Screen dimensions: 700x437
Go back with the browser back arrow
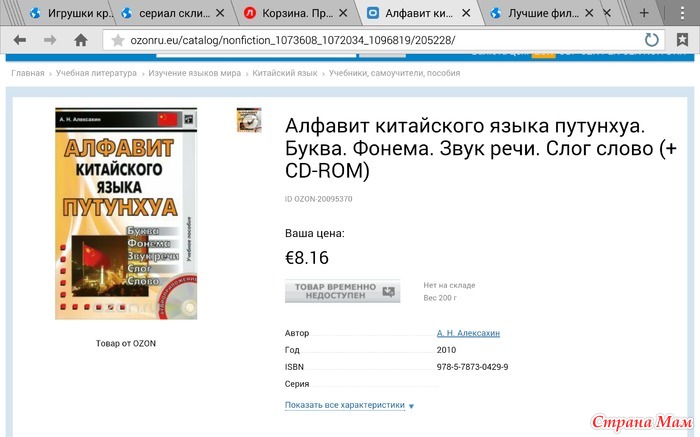(x=20, y=41)
